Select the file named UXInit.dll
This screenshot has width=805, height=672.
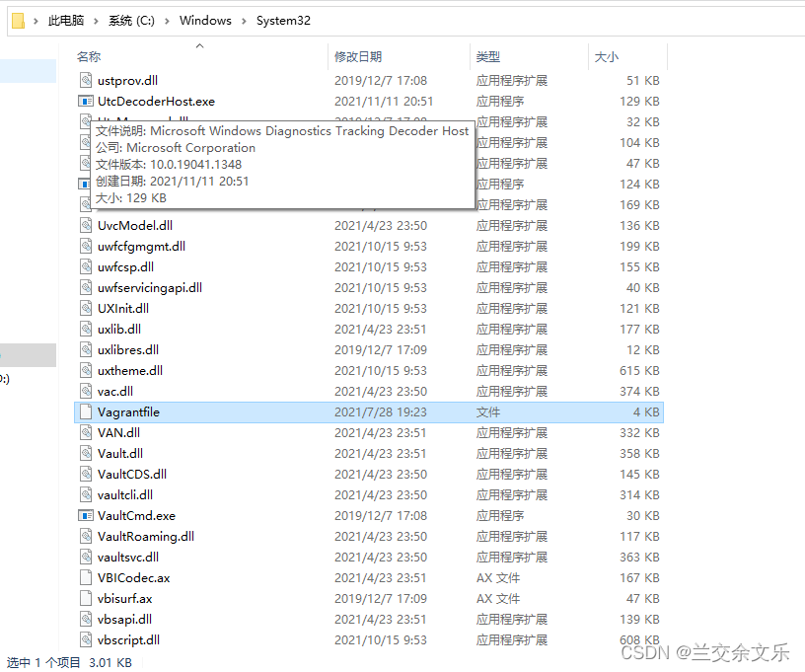123,308
